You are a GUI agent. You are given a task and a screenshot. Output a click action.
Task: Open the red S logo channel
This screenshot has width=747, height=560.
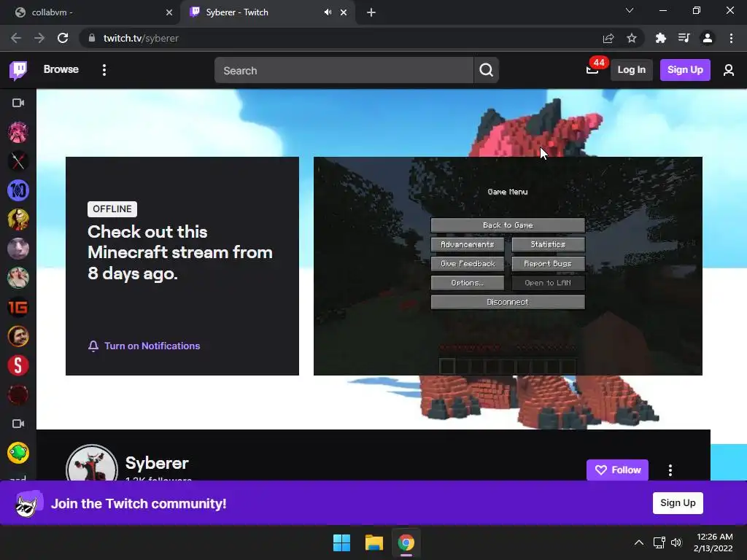(18, 366)
